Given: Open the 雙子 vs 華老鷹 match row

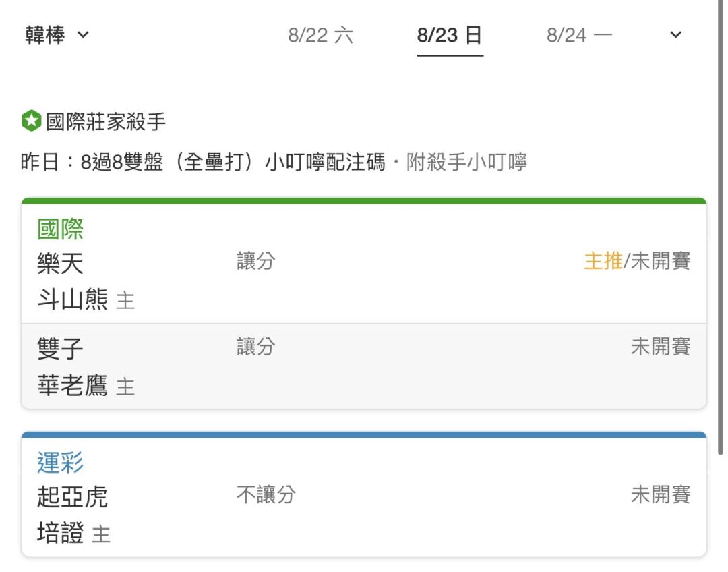Looking at the screenshot, I should [364, 367].
